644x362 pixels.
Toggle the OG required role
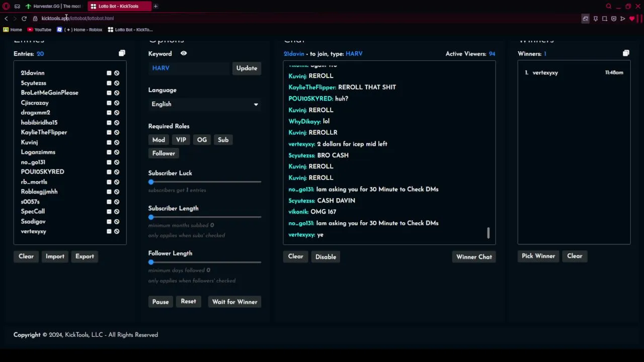point(202,140)
